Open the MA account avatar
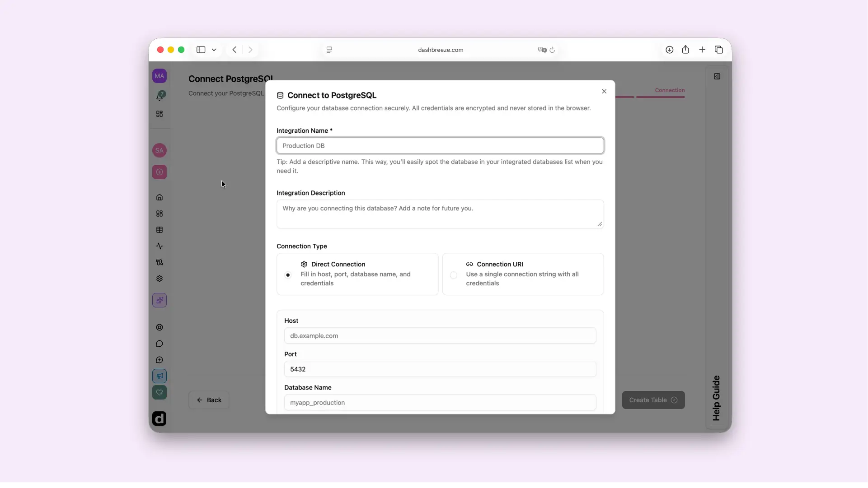This screenshot has width=868, height=488. (160, 76)
